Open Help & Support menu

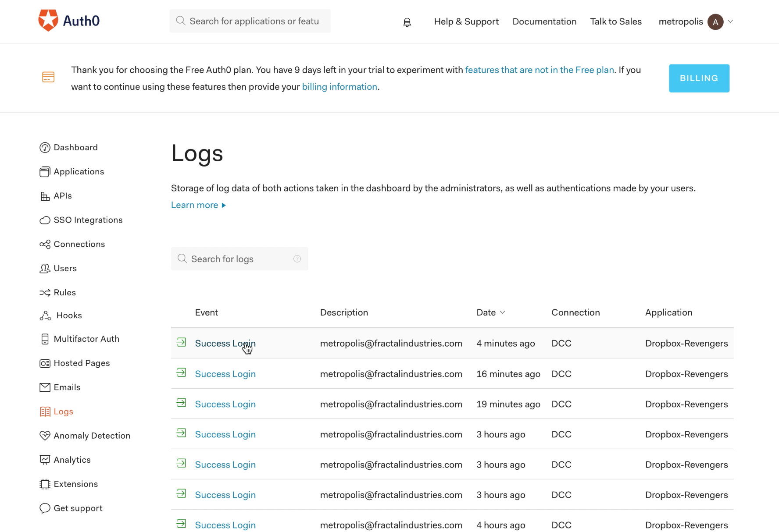466,21
